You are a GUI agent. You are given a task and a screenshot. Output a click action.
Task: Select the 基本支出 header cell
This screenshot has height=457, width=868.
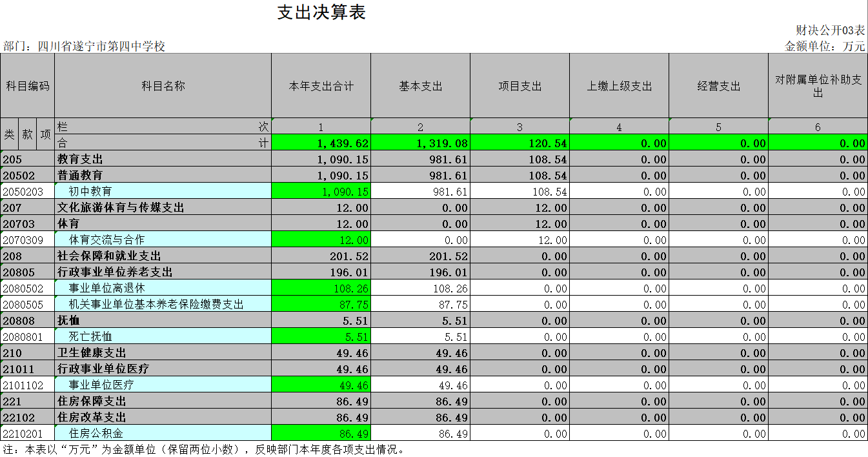click(420, 86)
